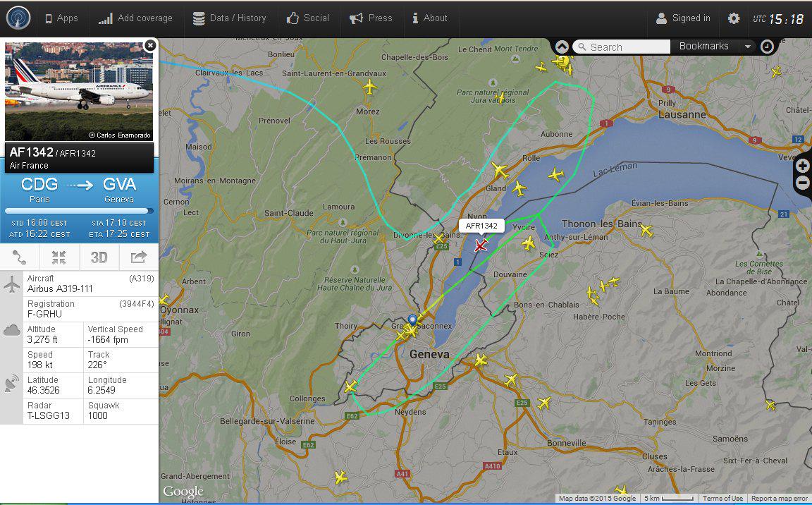
Task: Open the Apps menu
Action: pos(61,18)
